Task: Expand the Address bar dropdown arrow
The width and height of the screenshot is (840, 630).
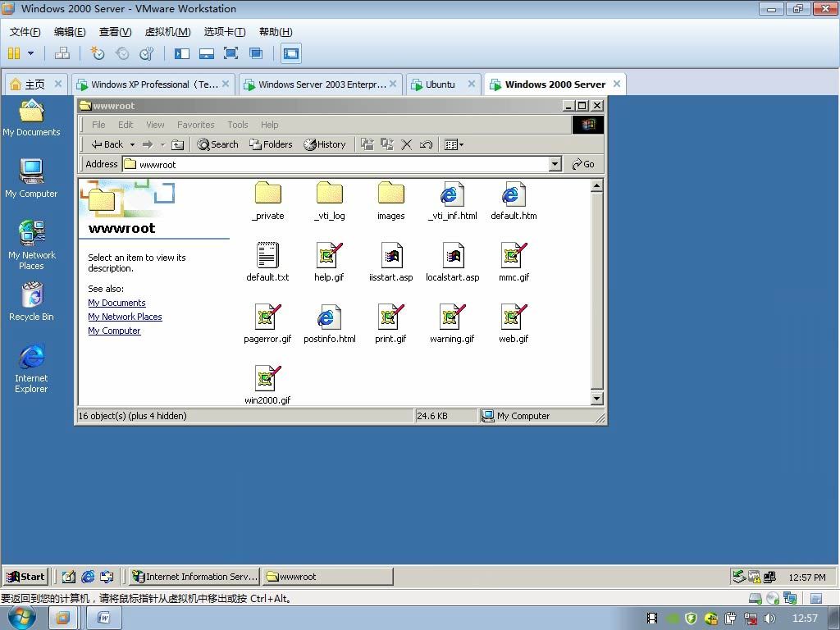Action: click(x=555, y=164)
